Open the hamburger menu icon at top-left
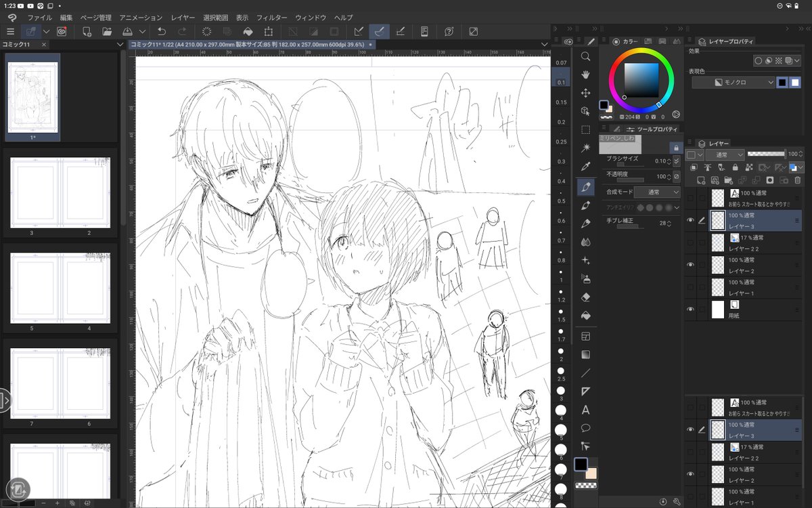812x508 pixels. [10, 31]
